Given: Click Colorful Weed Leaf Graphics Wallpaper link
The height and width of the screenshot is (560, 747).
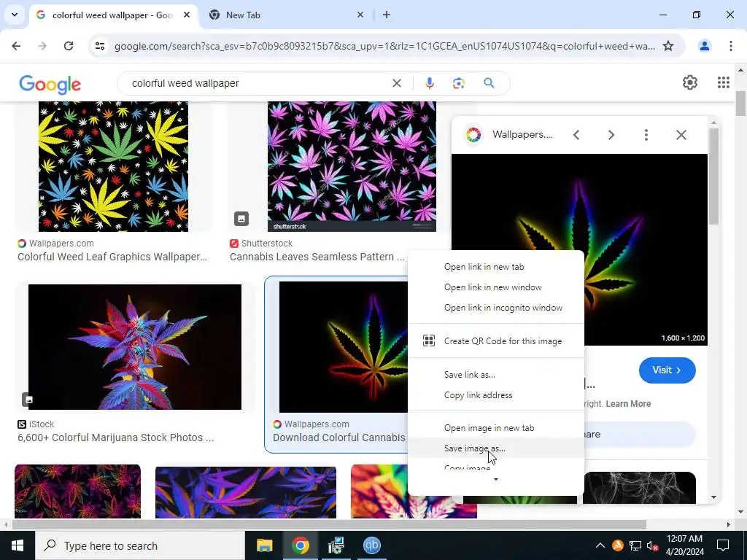Looking at the screenshot, I should [112, 257].
